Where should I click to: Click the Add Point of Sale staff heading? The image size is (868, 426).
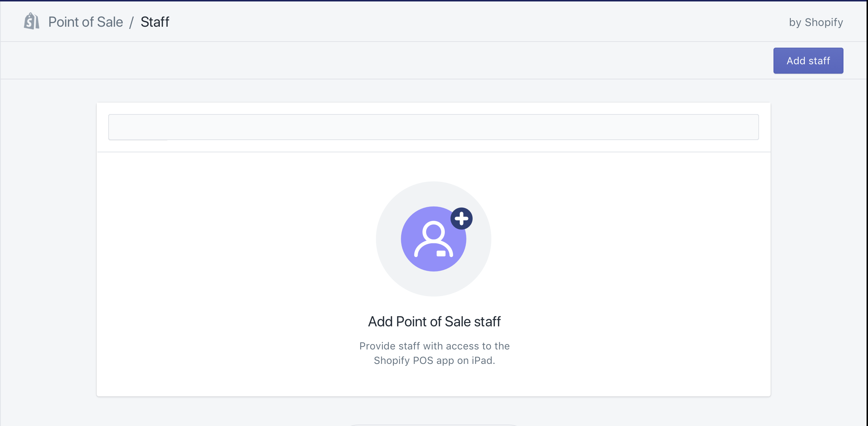[x=434, y=321]
